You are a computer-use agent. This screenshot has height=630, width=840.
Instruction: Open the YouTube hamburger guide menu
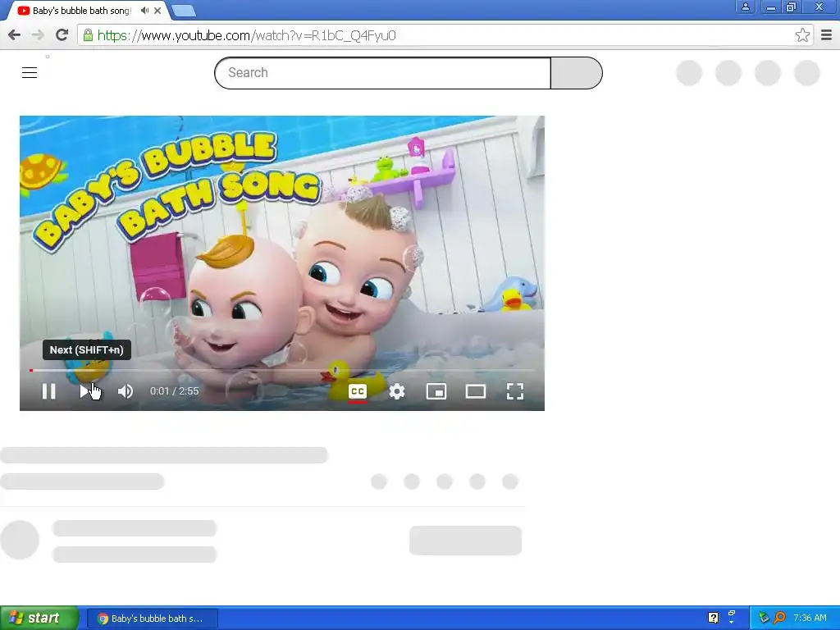click(30, 72)
